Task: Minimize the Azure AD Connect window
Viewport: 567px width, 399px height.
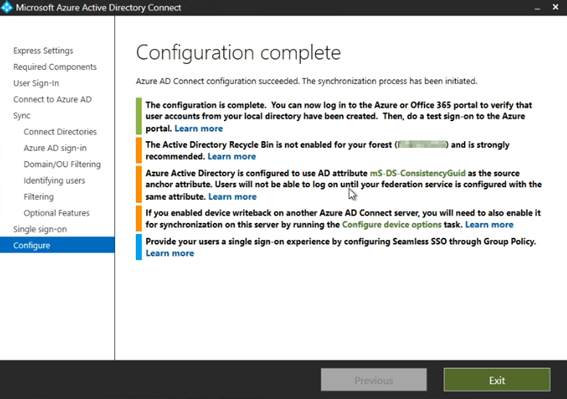Action: [537, 8]
